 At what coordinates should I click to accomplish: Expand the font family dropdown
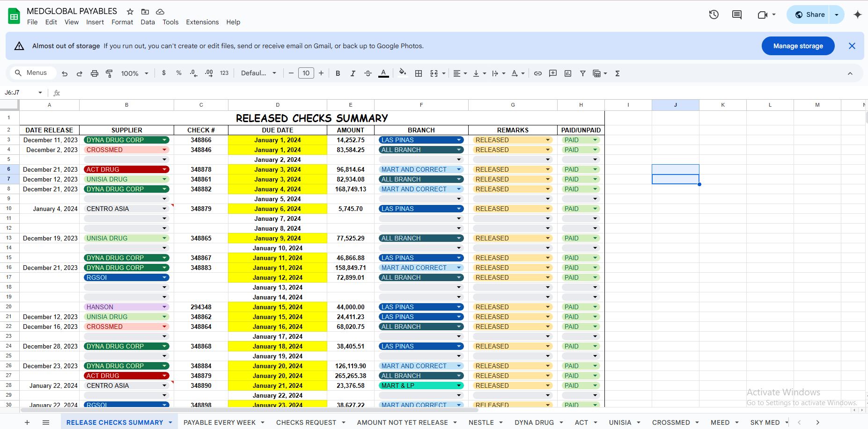point(258,73)
